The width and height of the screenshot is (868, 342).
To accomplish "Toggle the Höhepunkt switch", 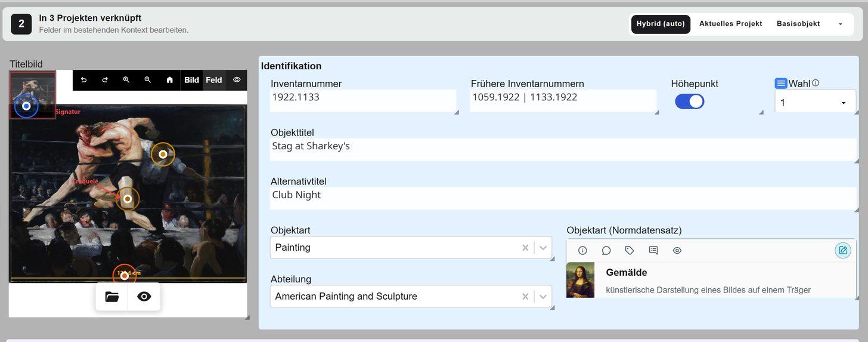I will coord(690,101).
